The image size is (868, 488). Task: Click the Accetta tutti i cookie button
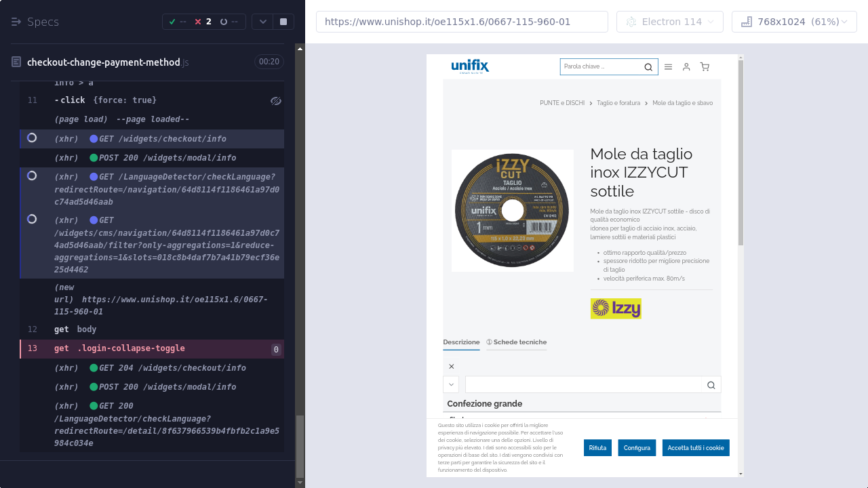695,448
